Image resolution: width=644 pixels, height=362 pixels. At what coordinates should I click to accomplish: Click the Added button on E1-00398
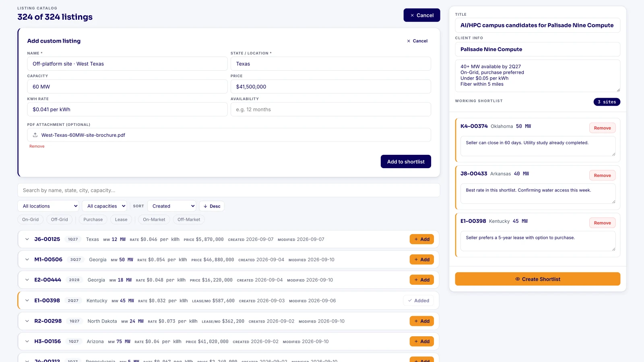pyautogui.click(x=419, y=301)
